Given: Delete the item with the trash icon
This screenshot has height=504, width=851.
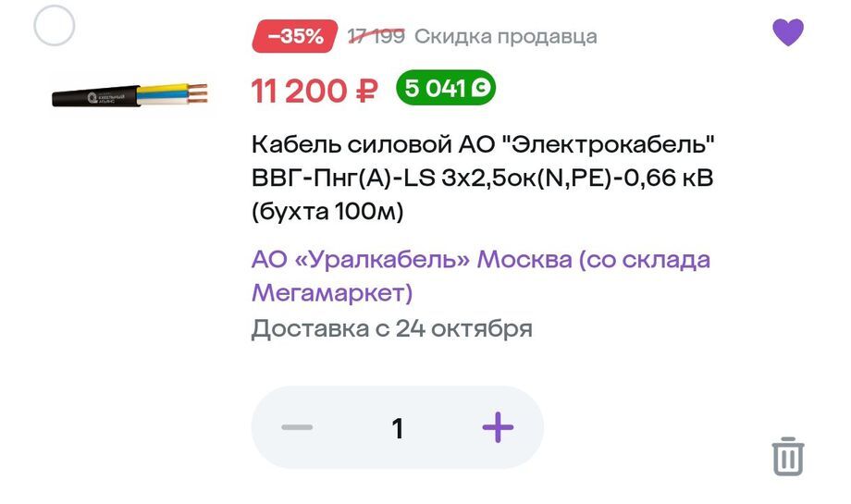Looking at the screenshot, I should click(788, 457).
